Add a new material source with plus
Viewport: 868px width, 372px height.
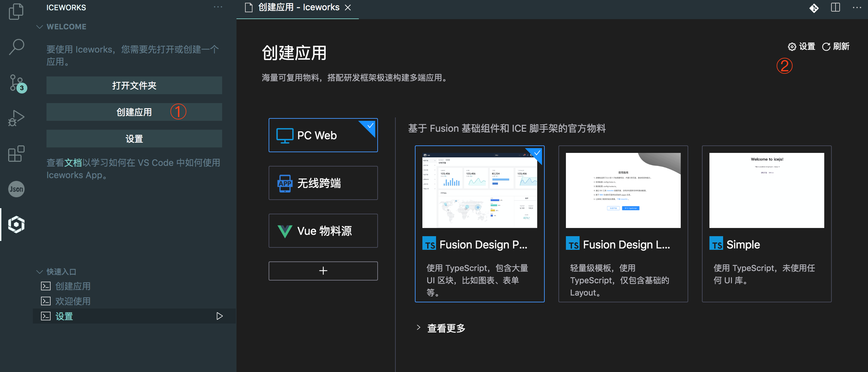(x=323, y=271)
